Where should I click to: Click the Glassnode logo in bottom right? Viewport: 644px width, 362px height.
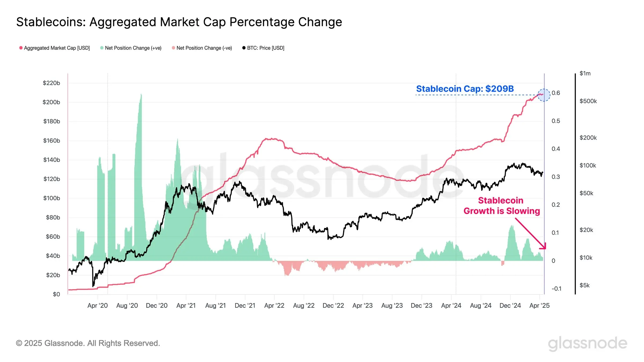click(587, 343)
